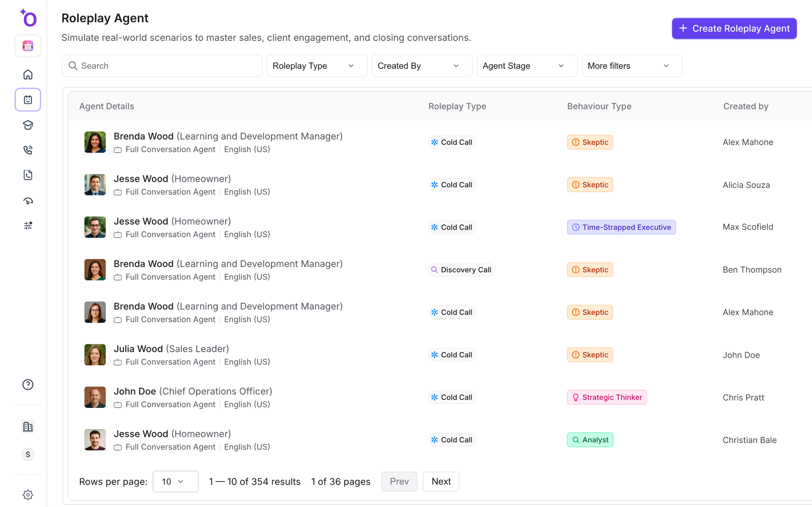Click the graduation cap learning icon
This screenshot has height=507, width=812.
click(x=28, y=125)
